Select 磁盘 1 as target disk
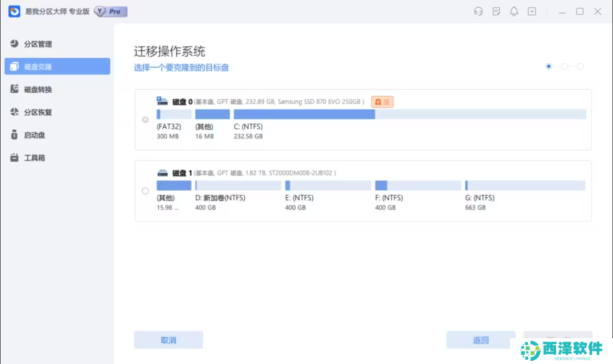This screenshot has height=364, width=613. 145,190
